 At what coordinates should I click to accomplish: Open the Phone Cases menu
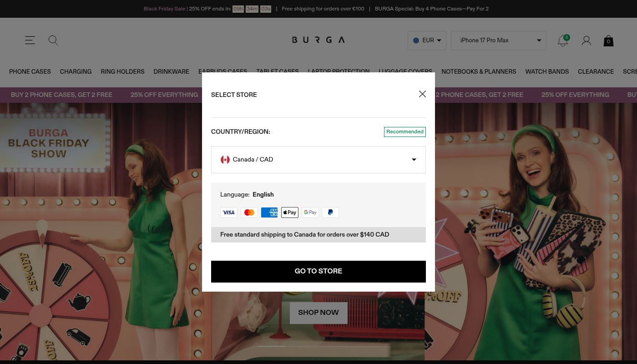coord(30,72)
